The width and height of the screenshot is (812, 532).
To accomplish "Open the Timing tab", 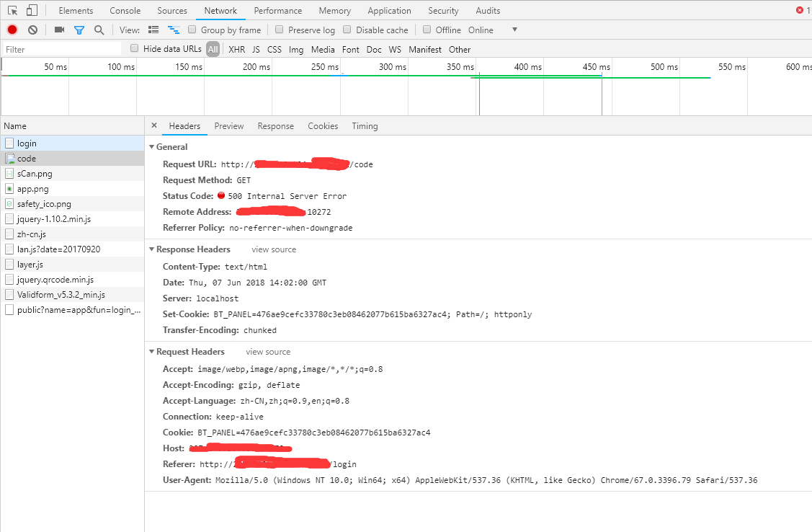I will coord(365,126).
